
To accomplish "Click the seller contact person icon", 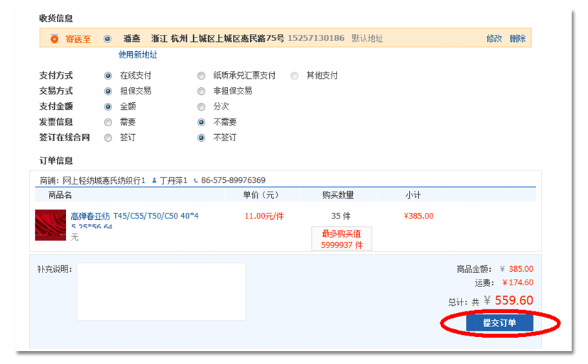I will pyautogui.click(x=154, y=180).
